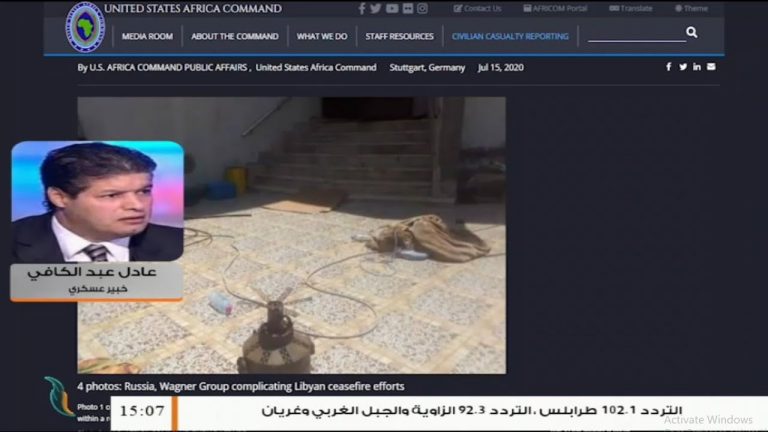The image size is (768, 432).
Task: Click the 15:07 clock on the ticker
Action: point(142,411)
